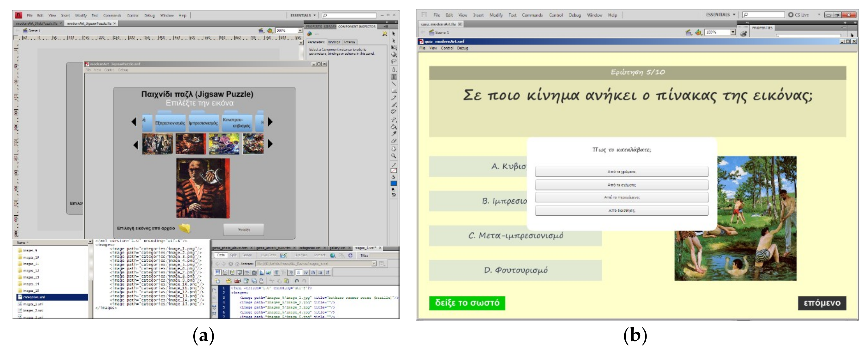Image resolution: width=868 pixels, height=352 pixels.
Task: Click the blue fill color swatch in tools panel
Action: click(393, 184)
